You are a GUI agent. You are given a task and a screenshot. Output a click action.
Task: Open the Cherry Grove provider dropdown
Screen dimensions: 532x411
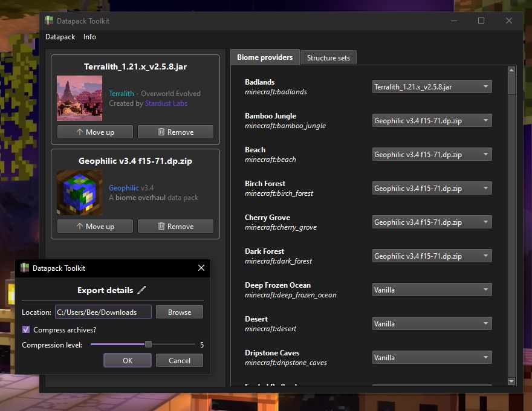(x=432, y=222)
